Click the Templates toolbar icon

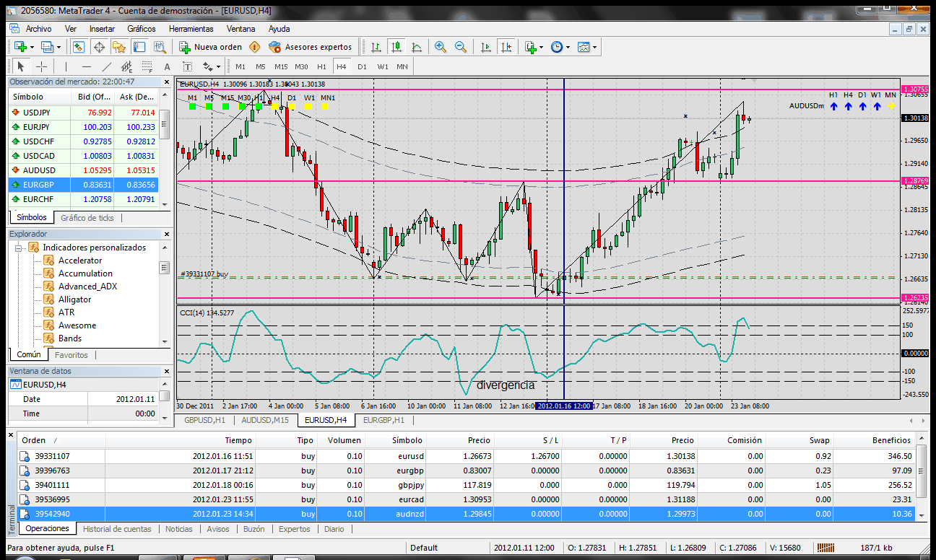coord(584,47)
